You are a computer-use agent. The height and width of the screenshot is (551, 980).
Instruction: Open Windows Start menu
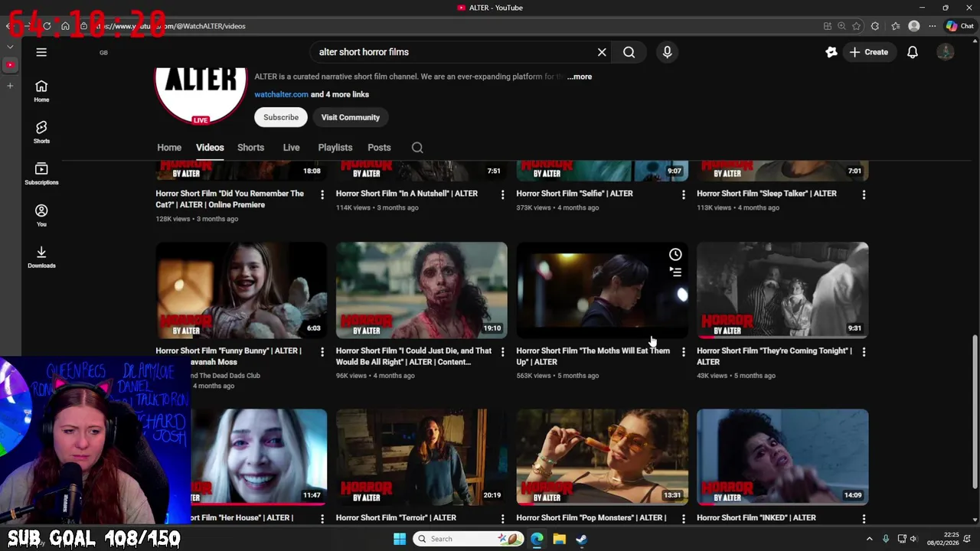(400, 539)
